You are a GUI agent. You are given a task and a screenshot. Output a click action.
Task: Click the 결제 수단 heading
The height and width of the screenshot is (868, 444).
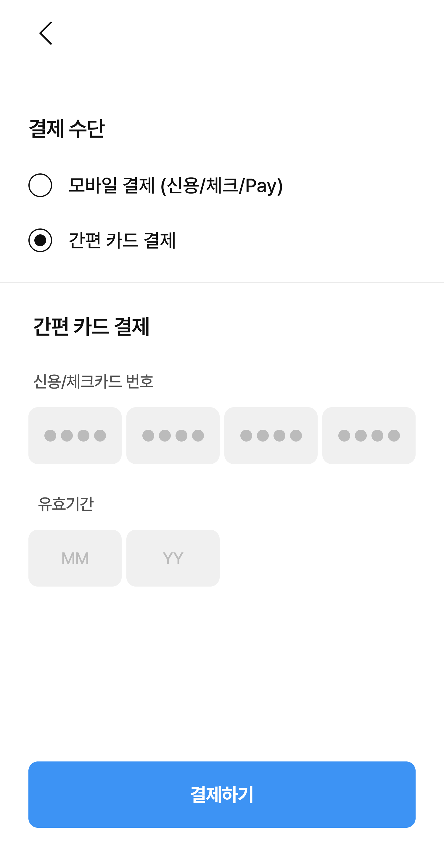tap(67, 128)
